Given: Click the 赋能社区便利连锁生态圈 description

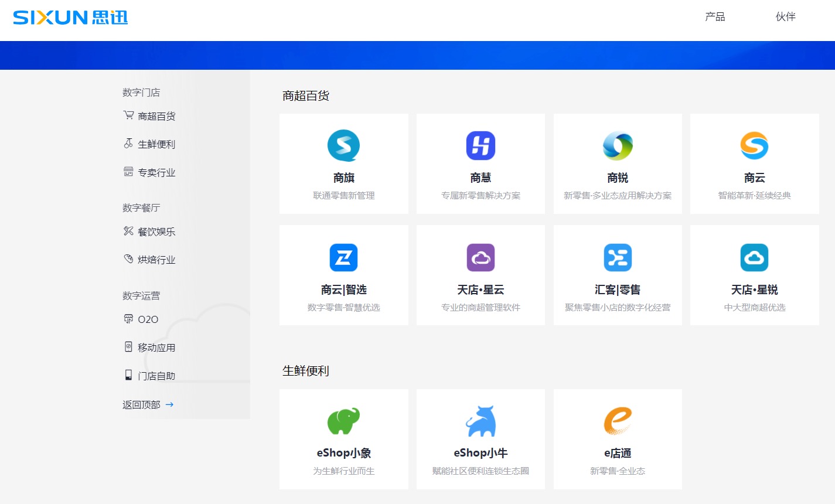Looking at the screenshot, I should click(480, 471).
